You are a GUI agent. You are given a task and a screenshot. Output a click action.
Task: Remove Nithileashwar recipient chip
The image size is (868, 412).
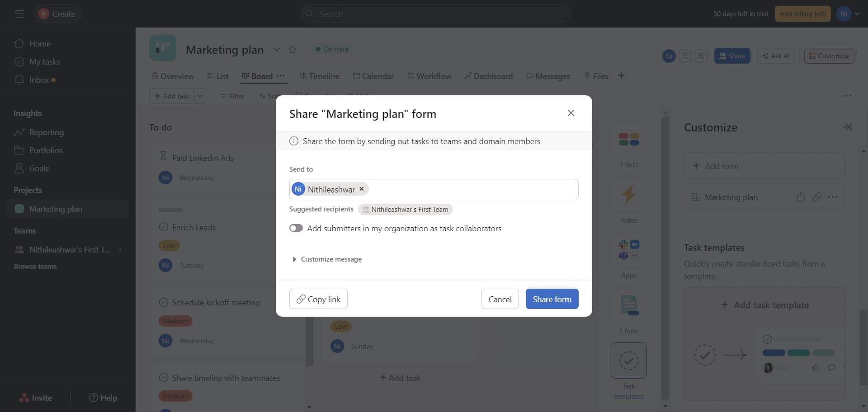pyautogui.click(x=362, y=189)
